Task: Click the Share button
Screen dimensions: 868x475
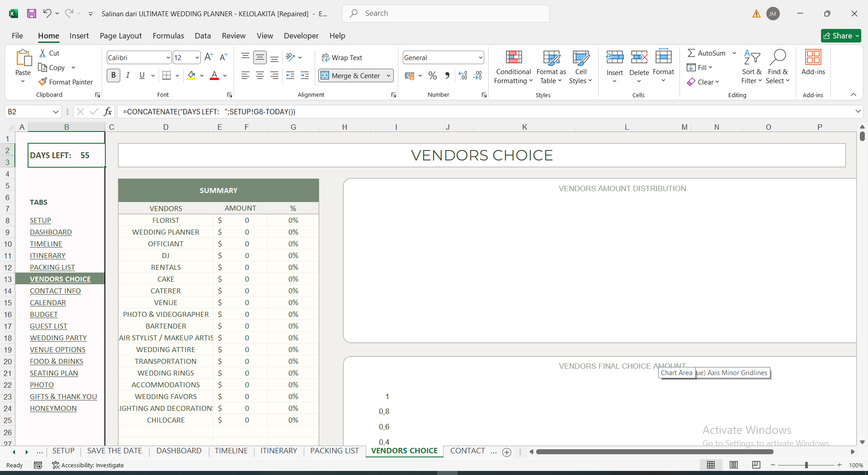Action: (x=841, y=36)
